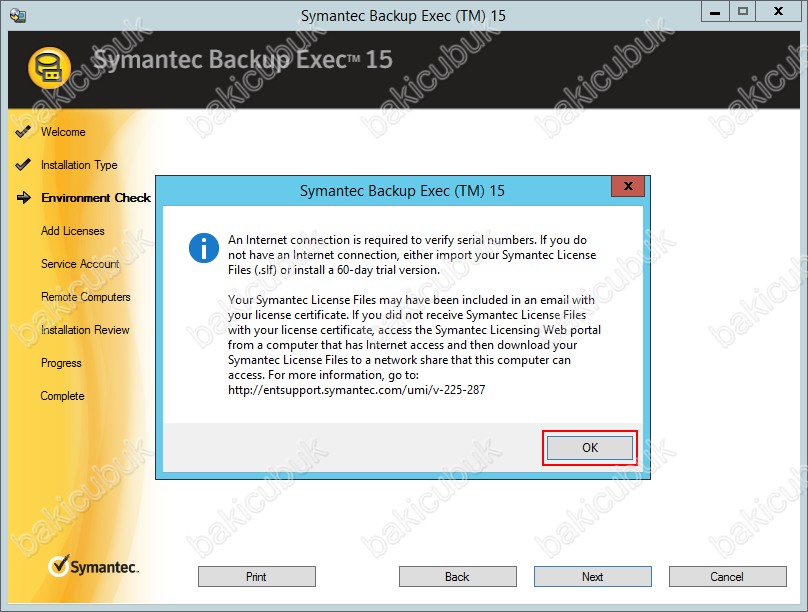Click the Print button
This screenshot has height=612, width=808.
[257, 576]
